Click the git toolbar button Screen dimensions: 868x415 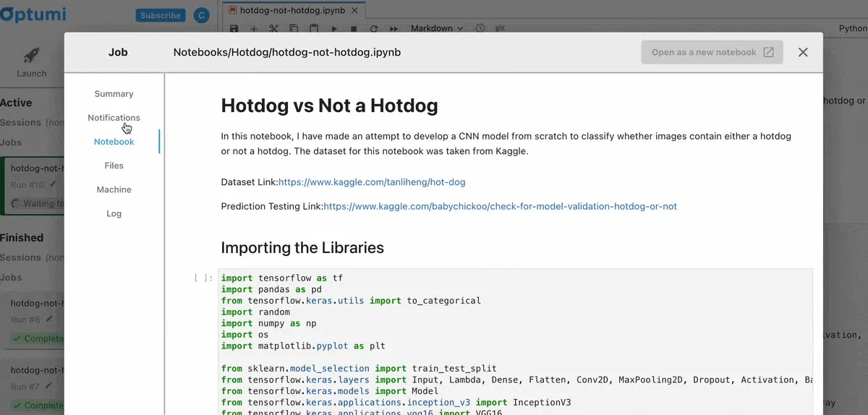pos(499,28)
